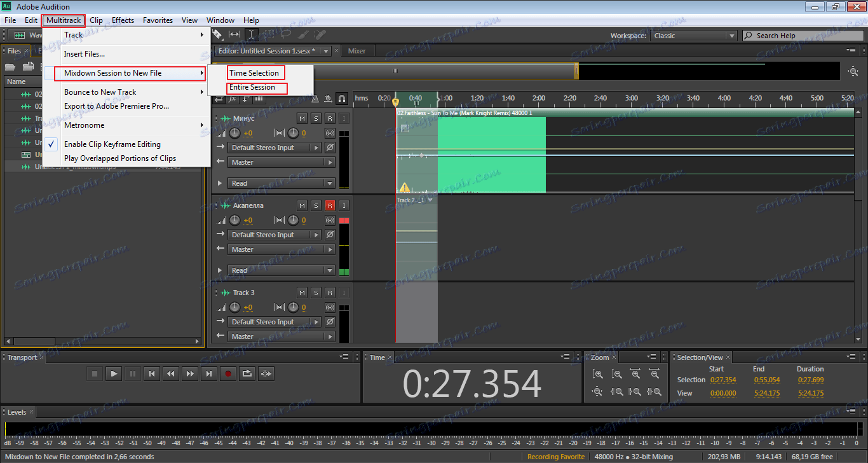
Task: Toggle Polarity Reverse on Акапелла track
Action: coord(330,235)
